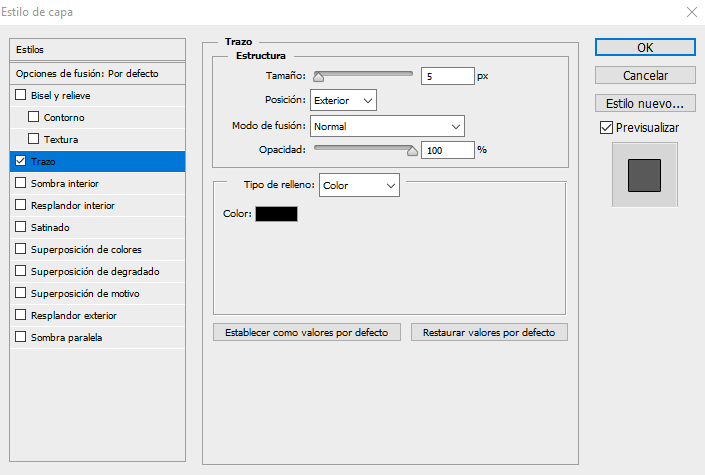
Task: Click the style preview thumbnail
Action: [645, 175]
